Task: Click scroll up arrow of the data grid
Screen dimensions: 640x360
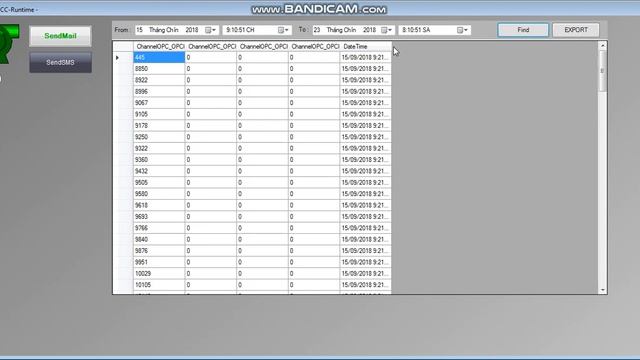Action: coord(602,46)
